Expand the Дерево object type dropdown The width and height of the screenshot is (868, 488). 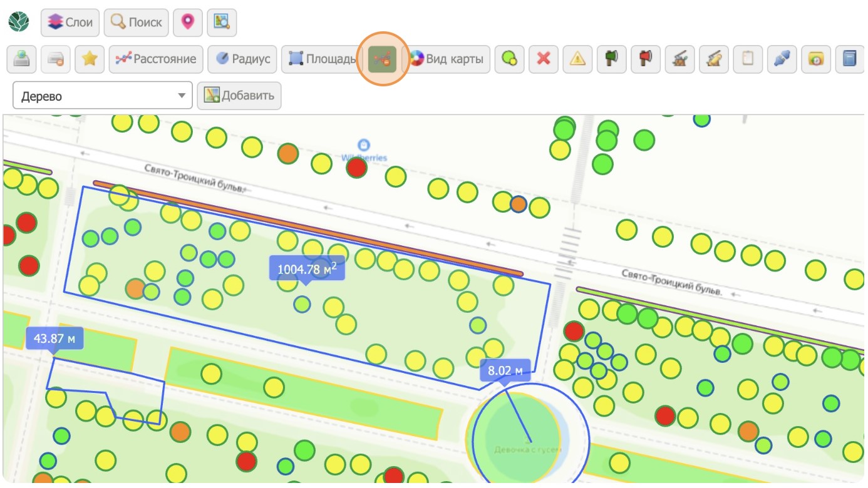pos(103,96)
